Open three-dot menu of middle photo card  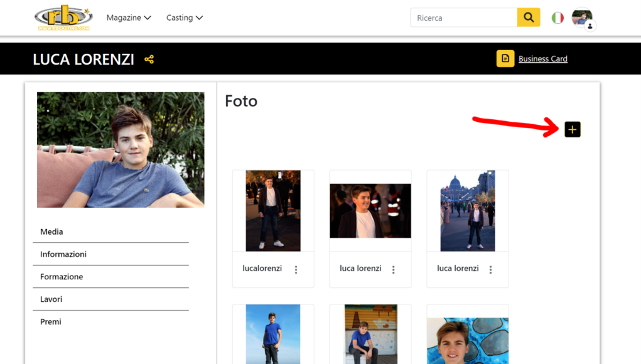coord(394,270)
